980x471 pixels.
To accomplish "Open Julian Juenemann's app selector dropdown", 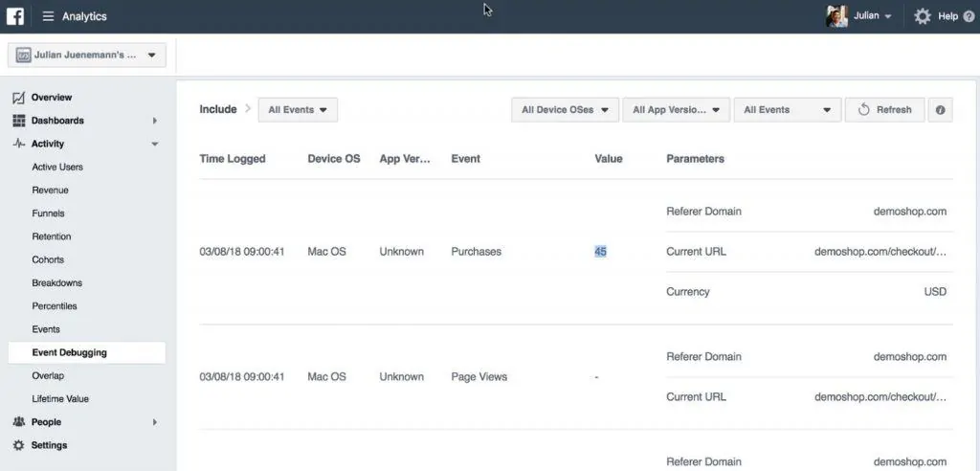I will (87, 55).
